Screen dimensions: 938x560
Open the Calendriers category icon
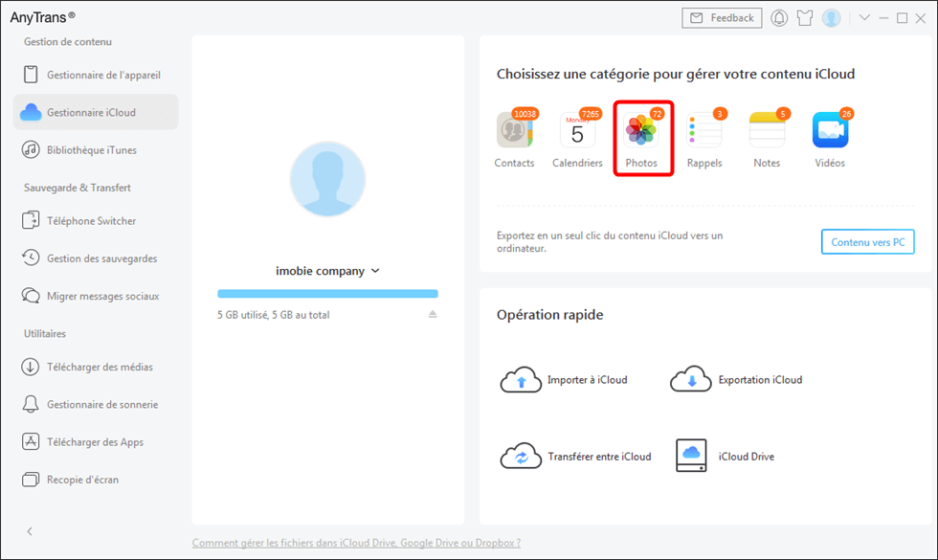pos(577,130)
